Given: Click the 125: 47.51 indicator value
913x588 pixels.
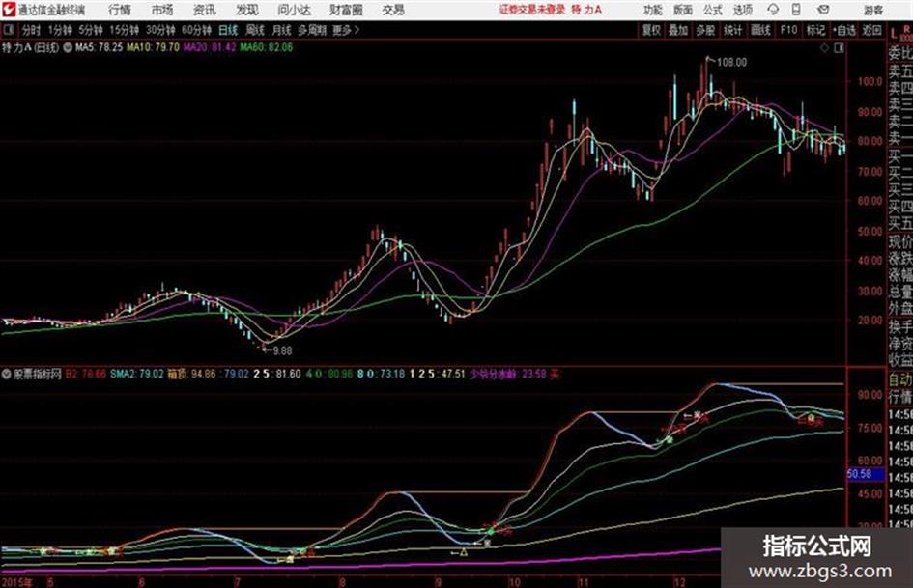Looking at the screenshot, I should pyautogui.click(x=438, y=374).
